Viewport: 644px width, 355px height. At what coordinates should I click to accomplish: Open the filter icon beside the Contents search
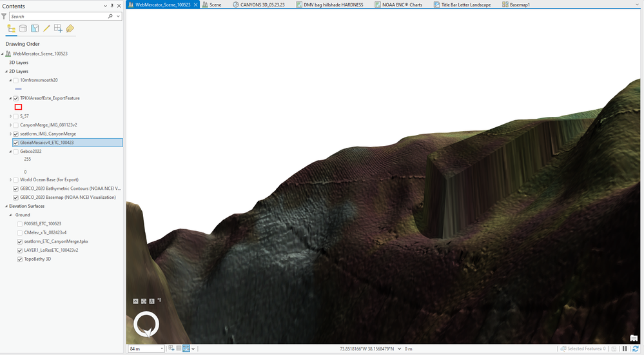coord(4,16)
